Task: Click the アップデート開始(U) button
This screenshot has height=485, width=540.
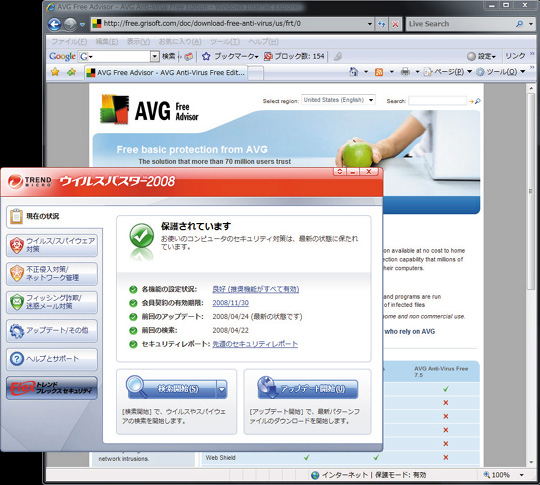Action: [x=308, y=389]
